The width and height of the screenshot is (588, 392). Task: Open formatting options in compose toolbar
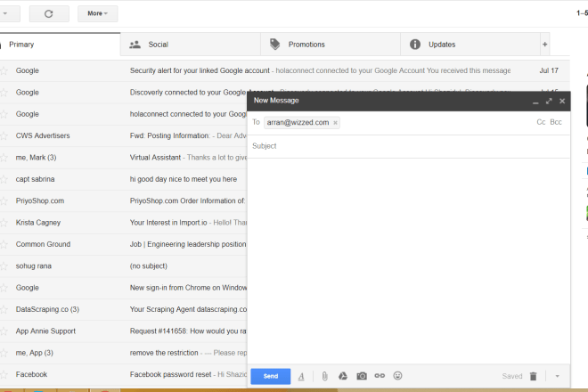pos(301,377)
